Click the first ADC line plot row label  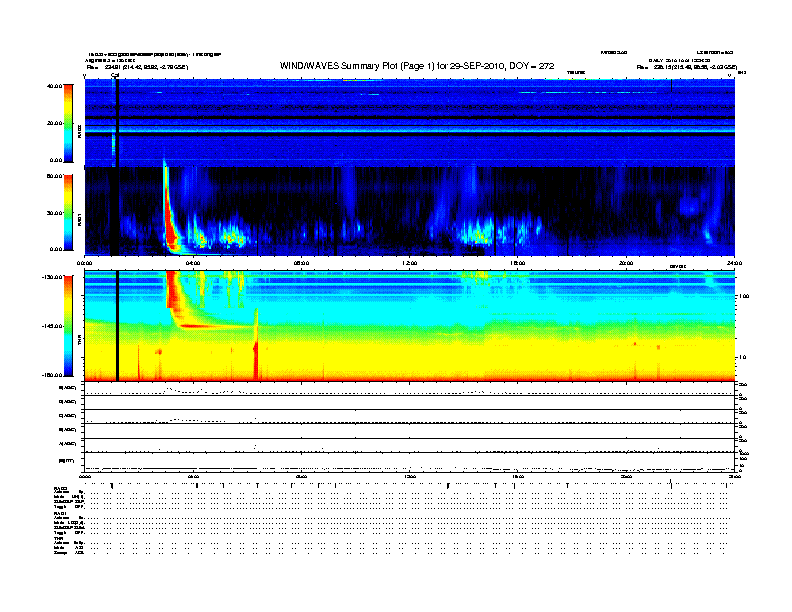point(68,388)
